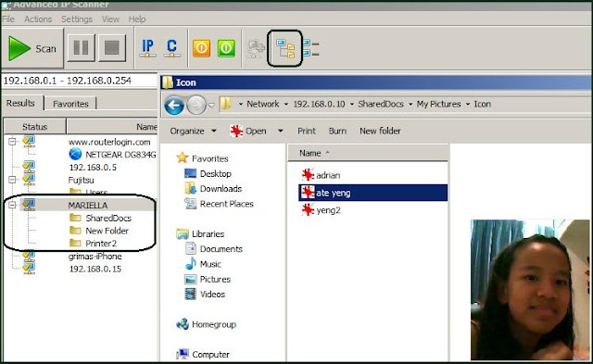This screenshot has height=364, width=593.
Task: Click the forward arrow in explorer window
Action: [196, 105]
